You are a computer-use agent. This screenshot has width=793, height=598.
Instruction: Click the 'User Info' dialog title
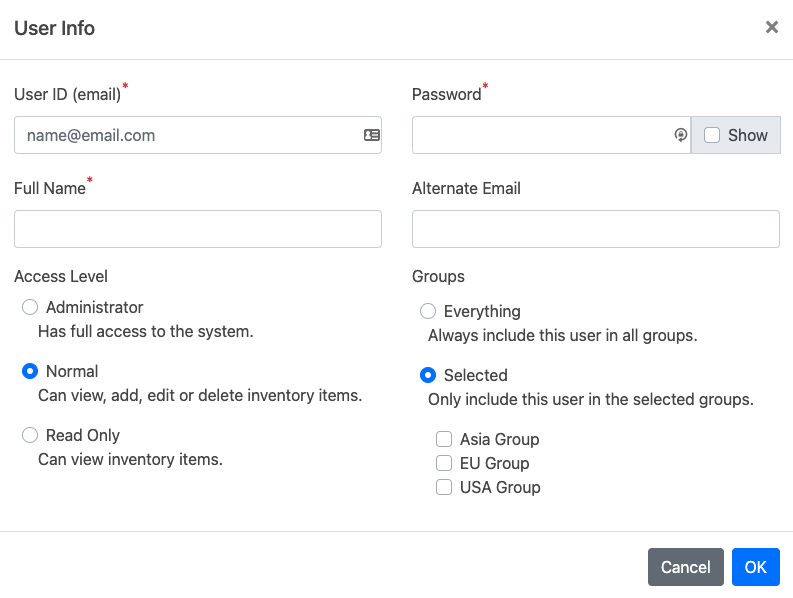(55, 28)
